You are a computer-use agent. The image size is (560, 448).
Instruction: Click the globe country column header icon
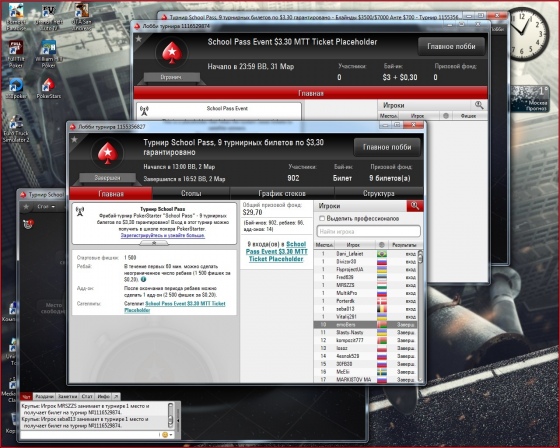(381, 245)
